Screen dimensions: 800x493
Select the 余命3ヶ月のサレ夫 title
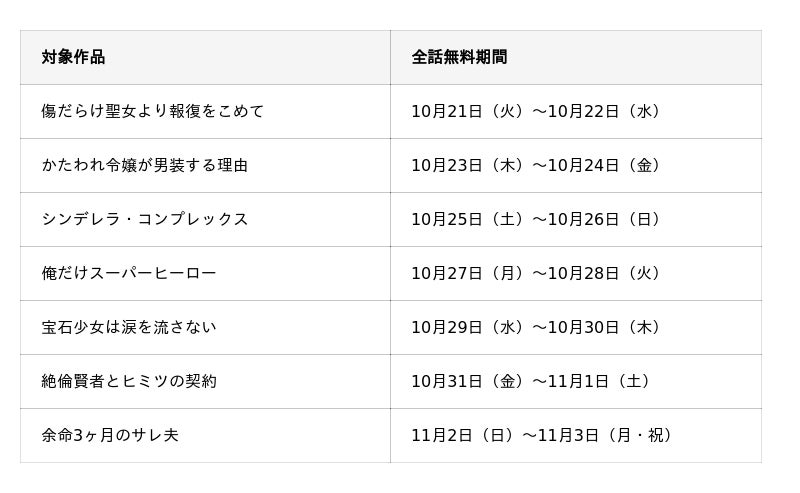click(x=110, y=435)
